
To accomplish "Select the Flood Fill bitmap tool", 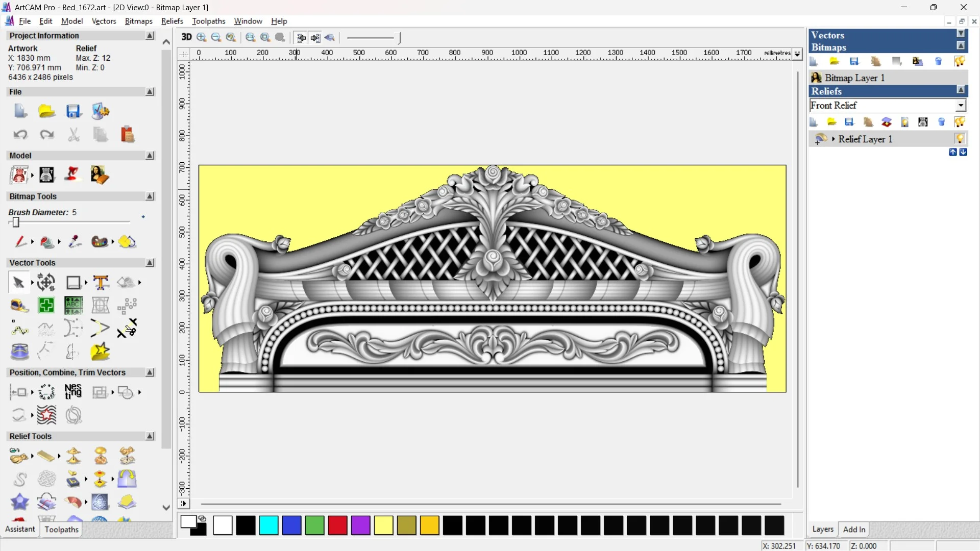I will pyautogui.click(x=47, y=242).
